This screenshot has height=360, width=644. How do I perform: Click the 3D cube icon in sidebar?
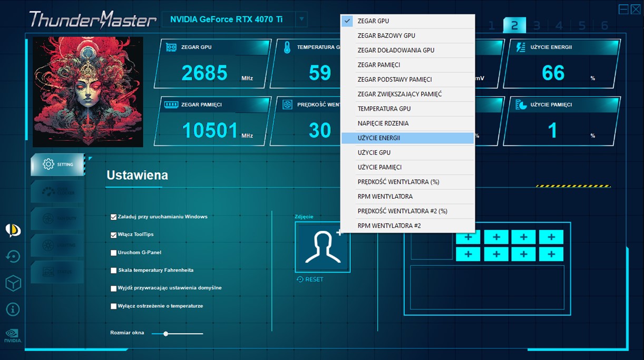(13, 283)
